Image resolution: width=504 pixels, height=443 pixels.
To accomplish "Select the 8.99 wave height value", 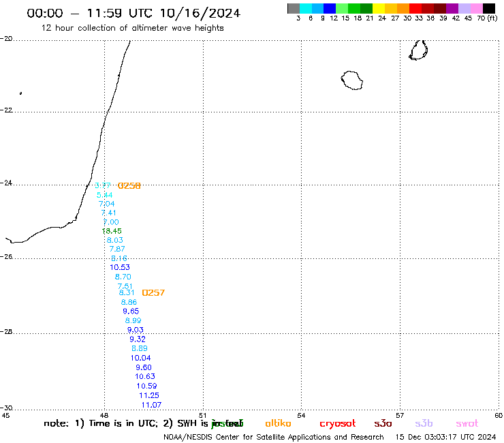I will [x=133, y=320].
